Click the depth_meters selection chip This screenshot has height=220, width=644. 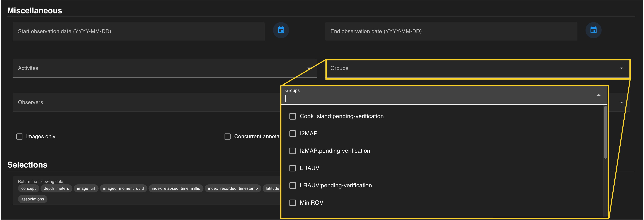(56, 188)
